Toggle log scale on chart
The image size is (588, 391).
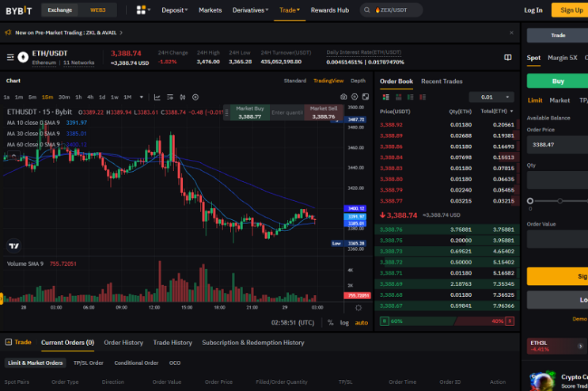click(344, 322)
